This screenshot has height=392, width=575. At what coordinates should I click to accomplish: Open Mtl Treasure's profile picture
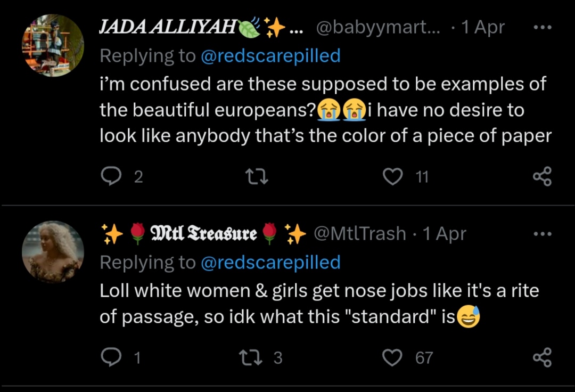(53, 251)
